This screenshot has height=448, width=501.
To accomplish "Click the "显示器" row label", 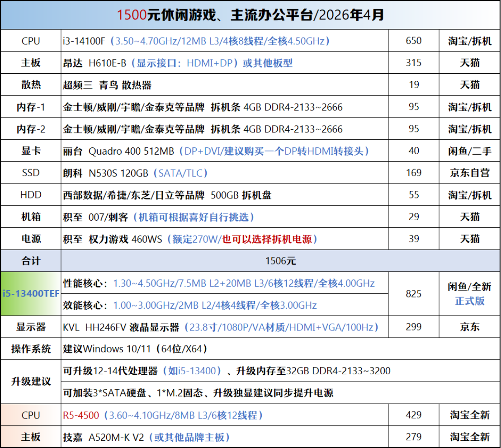I will tap(31, 327).
